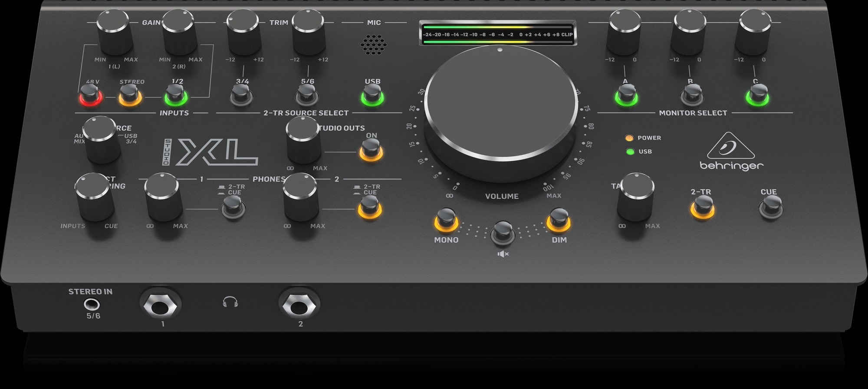Click the VOLUME label under the knob
The height and width of the screenshot is (389, 868).
click(x=502, y=196)
